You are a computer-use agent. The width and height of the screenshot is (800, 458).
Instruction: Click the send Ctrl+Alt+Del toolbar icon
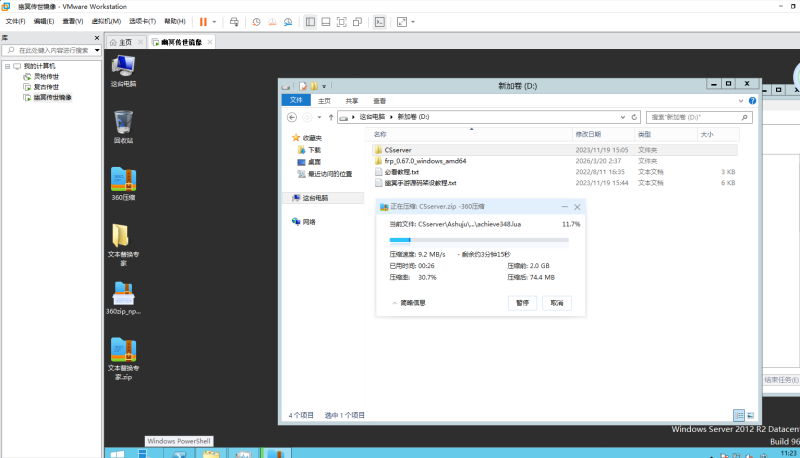(x=234, y=22)
